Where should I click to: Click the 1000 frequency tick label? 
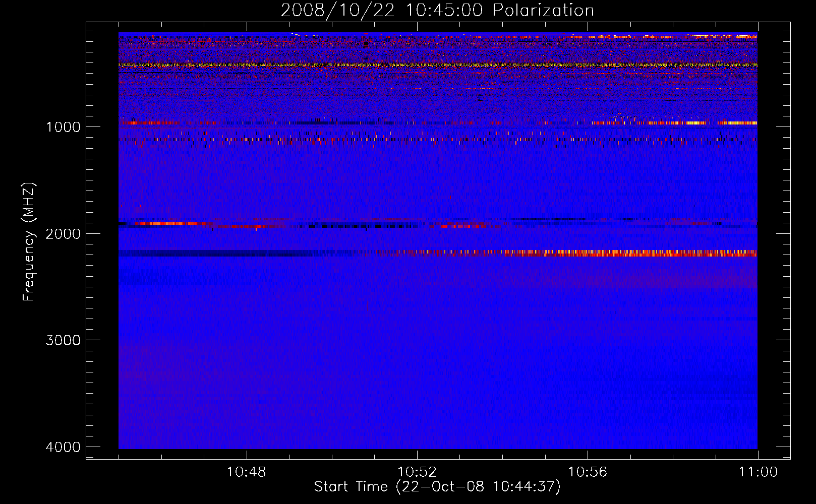click(x=63, y=127)
